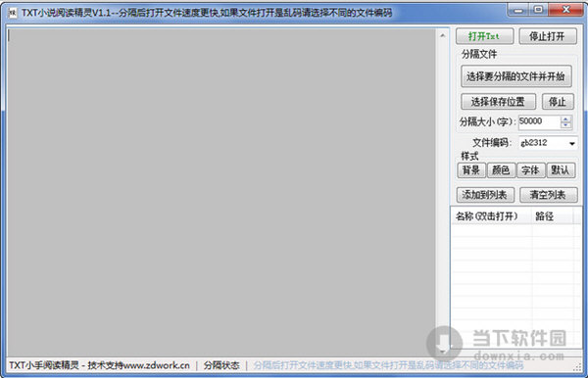Click the reading area scrollbar down arrow
This screenshot has height=378, width=588.
(443, 351)
